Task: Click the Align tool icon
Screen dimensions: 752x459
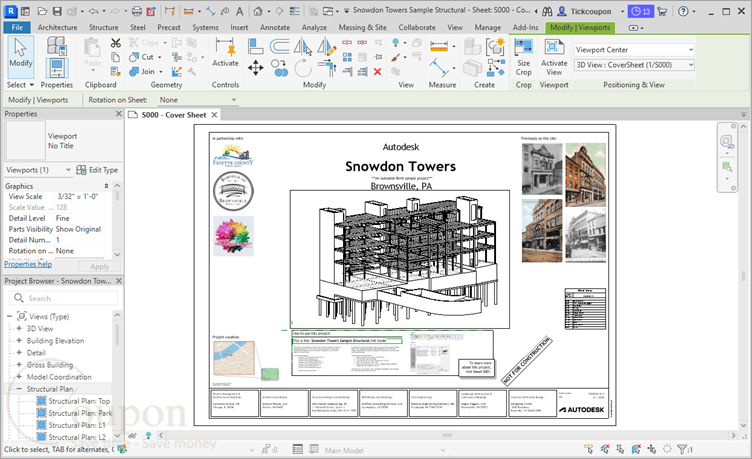Action: point(256,47)
